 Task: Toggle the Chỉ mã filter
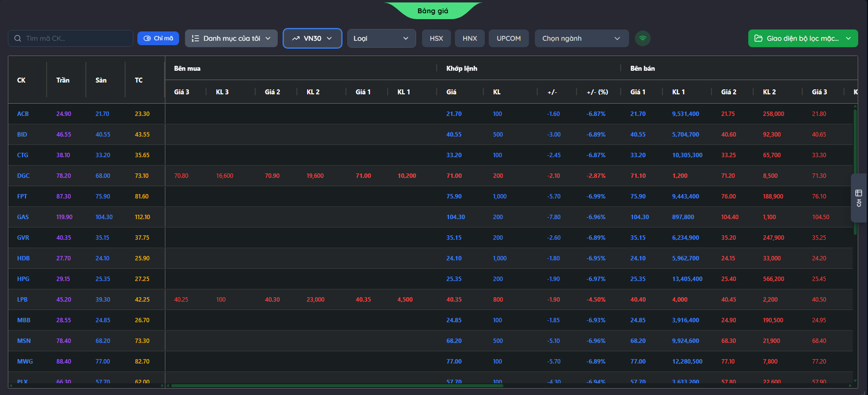pos(158,38)
